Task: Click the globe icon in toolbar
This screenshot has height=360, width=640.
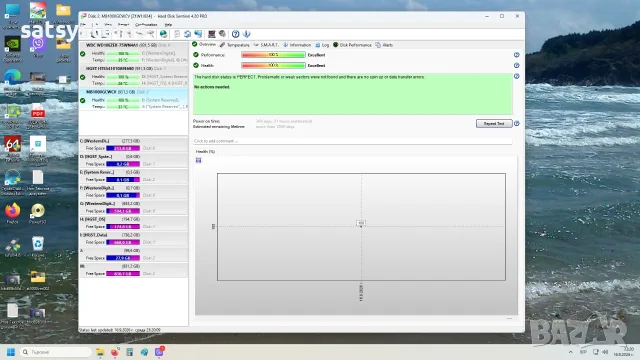Action: (x=163, y=34)
